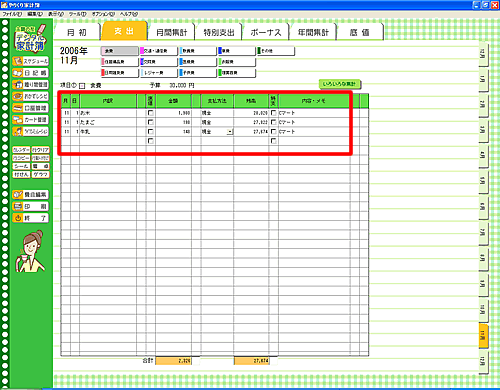The image size is (500, 390).
Task: Open the 贈り物管理 gift management icon
Action: [30, 85]
